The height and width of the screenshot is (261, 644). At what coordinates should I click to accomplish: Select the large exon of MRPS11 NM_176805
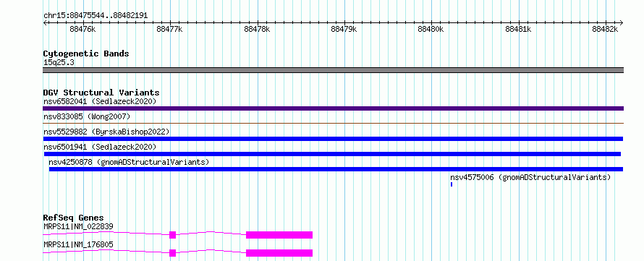279,253
